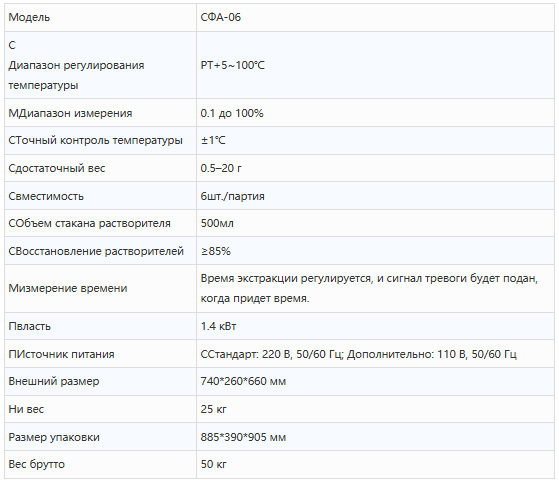Select the '1.4 кВт' power value
This screenshot has height=480, width=559.
pos(218,326)
